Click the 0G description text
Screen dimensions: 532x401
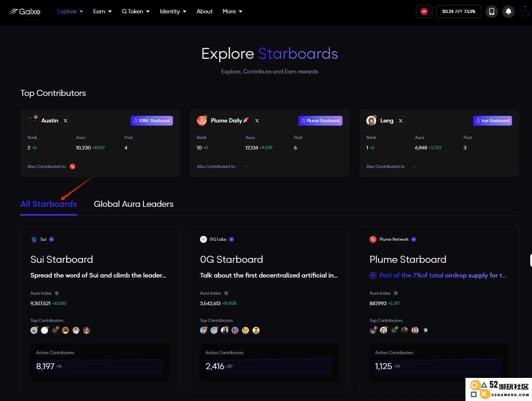[x=269, y=275]
